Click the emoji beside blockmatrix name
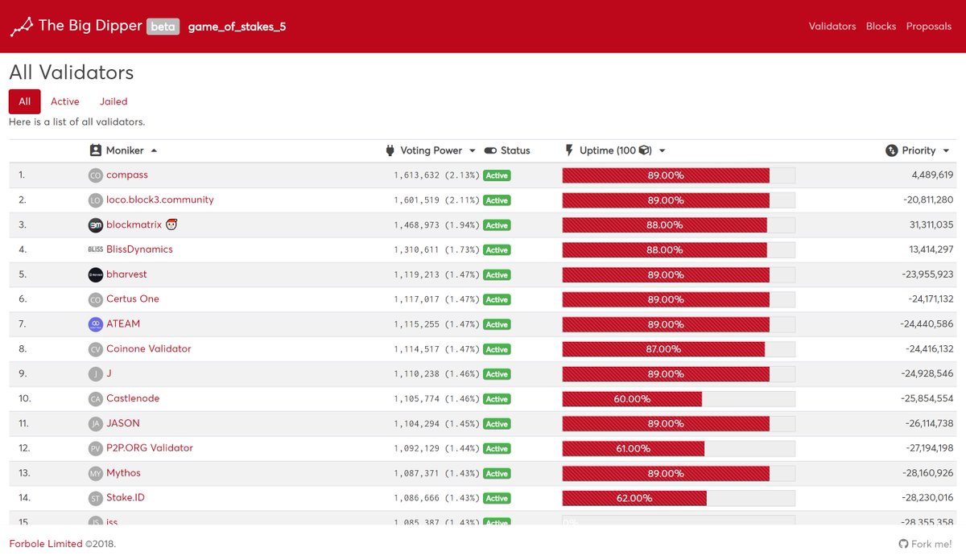The width and height of the screenshot is (966, 560). pyautogui.click(x=171, y=224)
